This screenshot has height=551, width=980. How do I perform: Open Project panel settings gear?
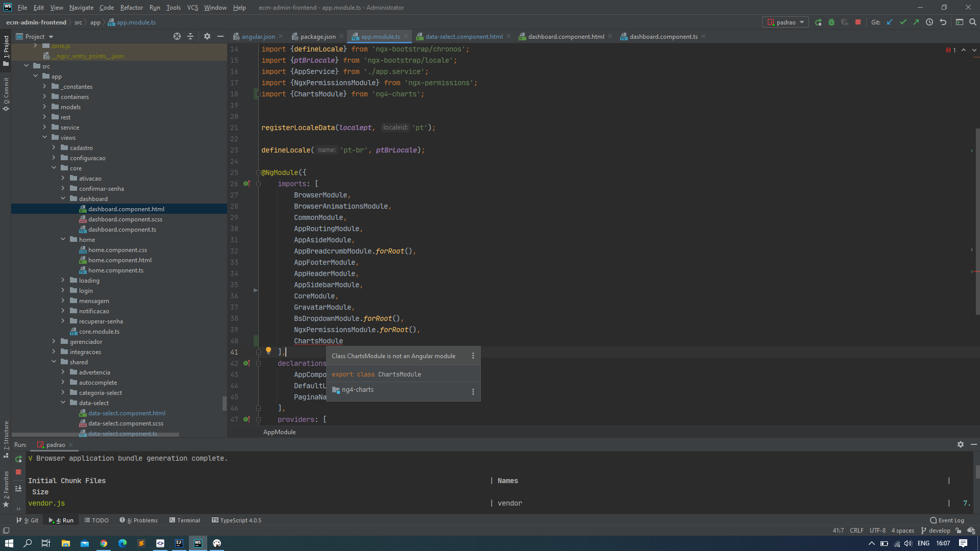click(x=207, y=36)
